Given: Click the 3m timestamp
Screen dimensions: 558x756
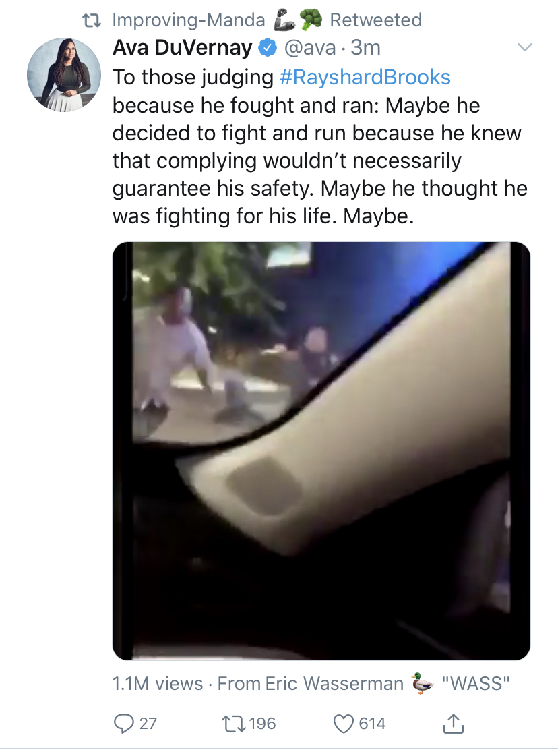Looking at the screenshot, I should coord(365,47).
